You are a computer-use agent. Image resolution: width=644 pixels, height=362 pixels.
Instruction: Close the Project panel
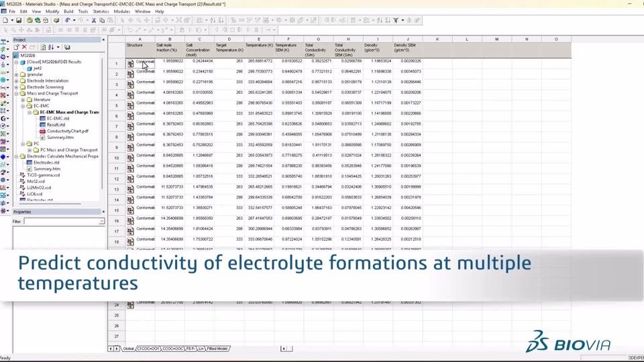[103, 40]
